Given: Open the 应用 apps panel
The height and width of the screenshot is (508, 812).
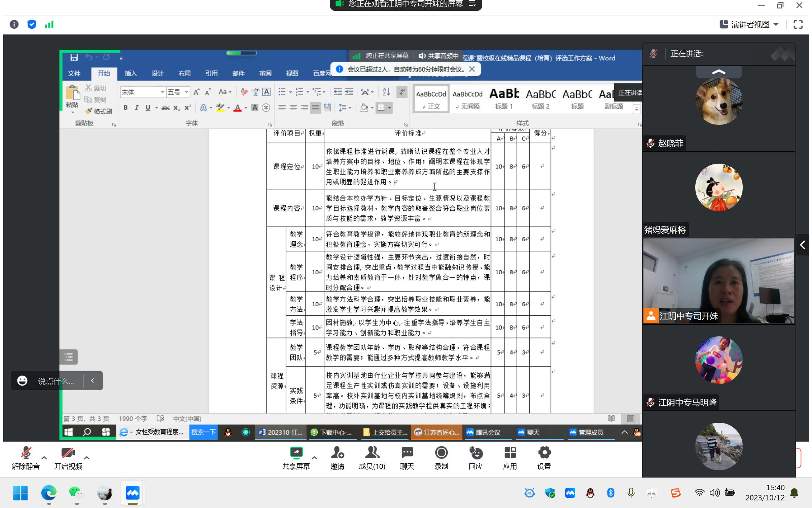Looking at the screenshot, I should coord(510,458).
